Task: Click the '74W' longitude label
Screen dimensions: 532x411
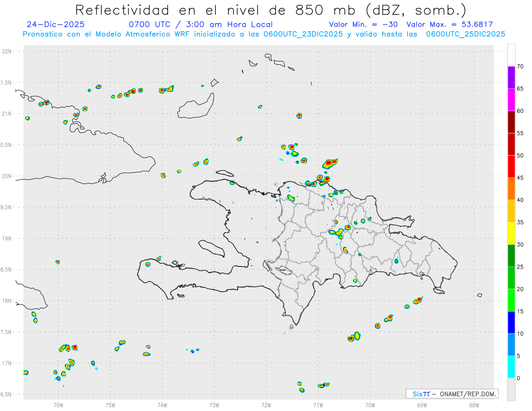Action: [162, 405]
